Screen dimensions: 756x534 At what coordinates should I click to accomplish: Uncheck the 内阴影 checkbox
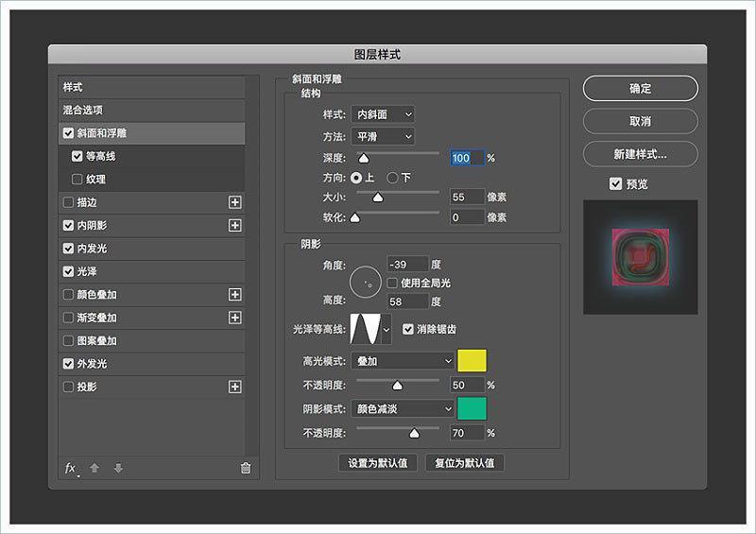coord(68,225)
